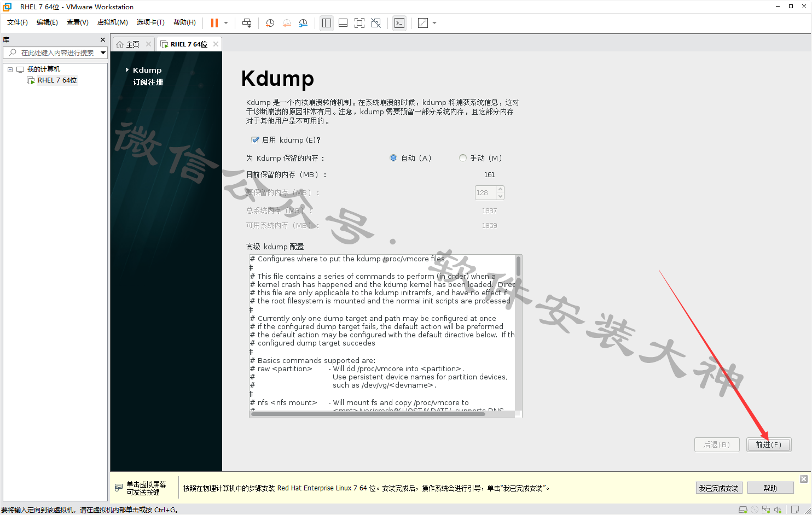Open the 编辑(E) menu

(47, 22)
